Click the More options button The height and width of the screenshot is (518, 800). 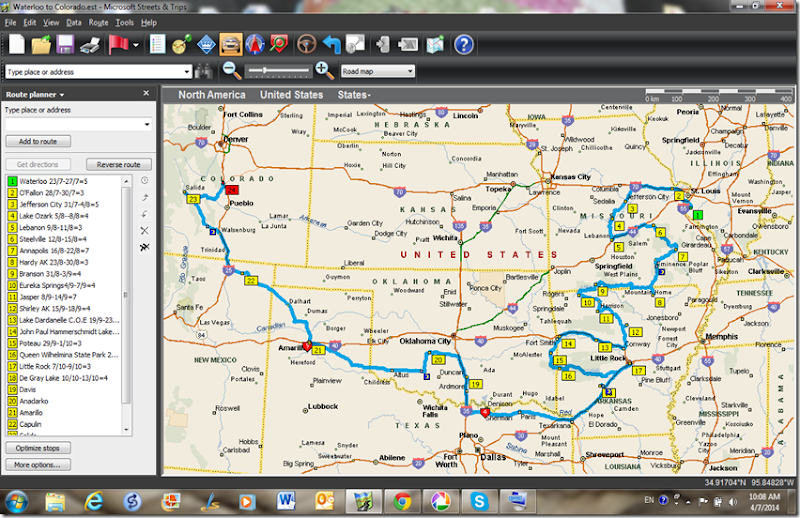click(38, 465)
